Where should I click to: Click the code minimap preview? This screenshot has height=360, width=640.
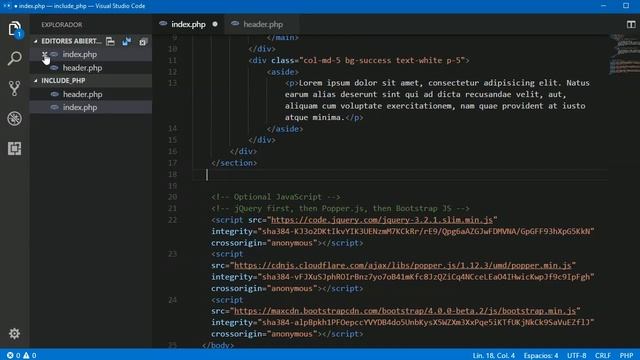(624, 55)
